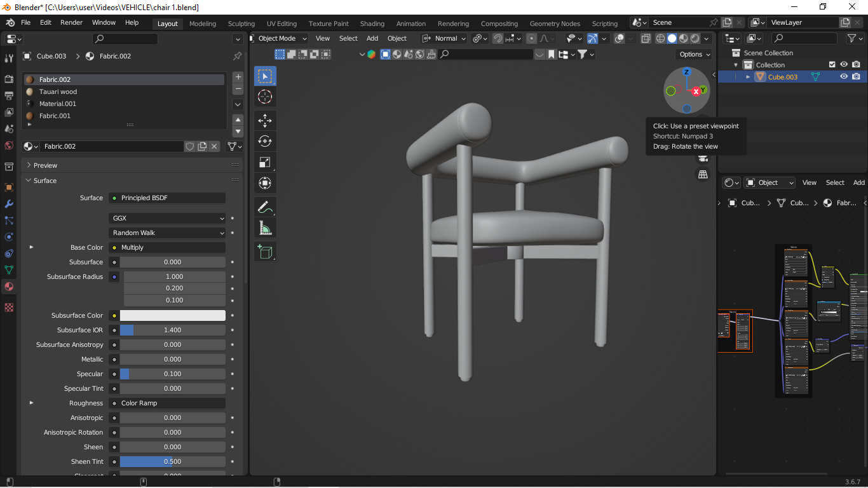
Task: Expand the Base Color Multiply node
Action: click(31, 247)
